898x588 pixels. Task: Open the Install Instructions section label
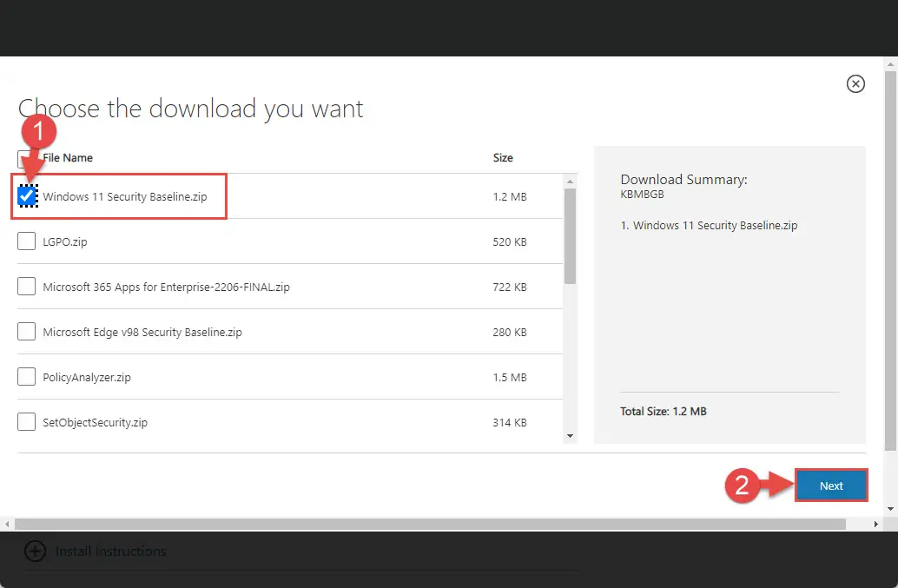111,552
